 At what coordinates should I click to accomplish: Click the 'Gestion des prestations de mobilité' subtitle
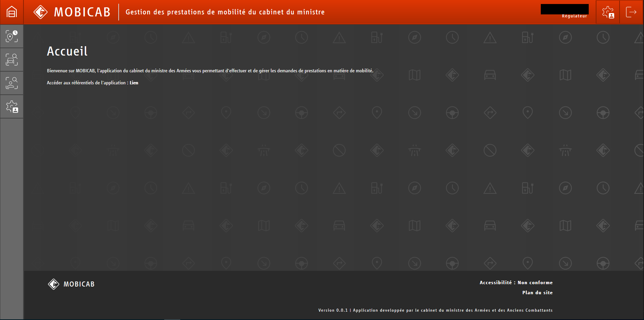(225, 12)
